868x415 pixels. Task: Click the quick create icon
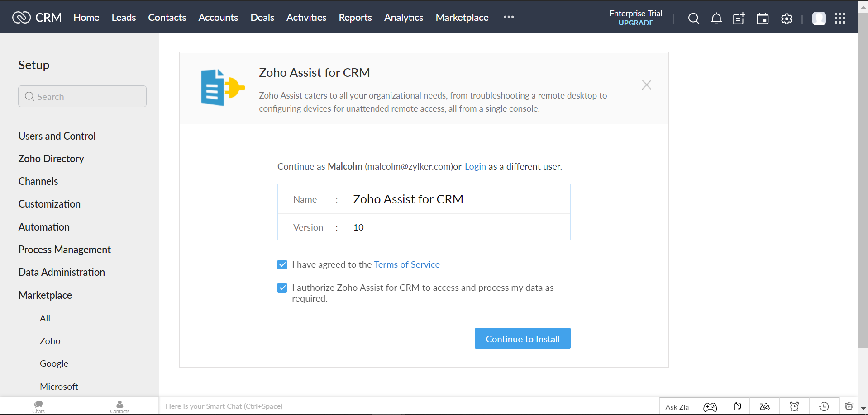point(739,19)
